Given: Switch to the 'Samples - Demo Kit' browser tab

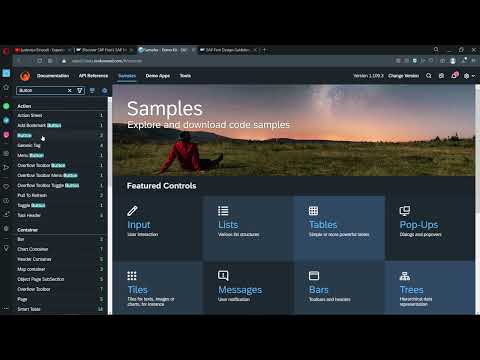Looking at the screenshot, I should (166, 50).
